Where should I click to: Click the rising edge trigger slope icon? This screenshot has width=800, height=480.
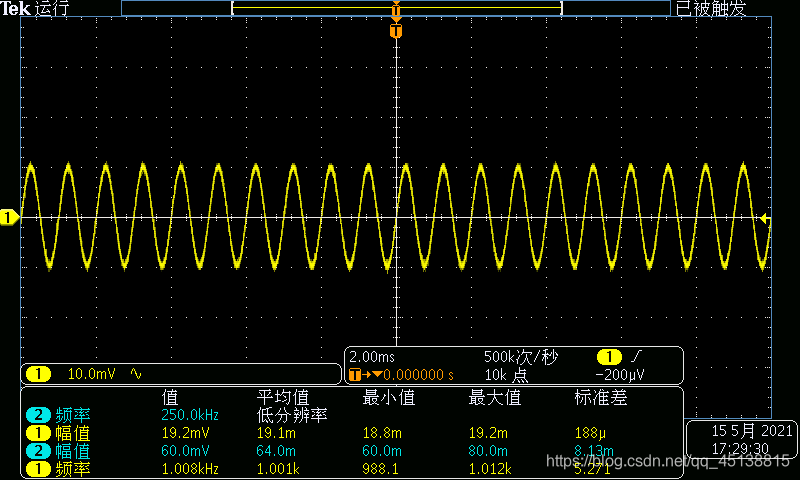tap(636, 356)
